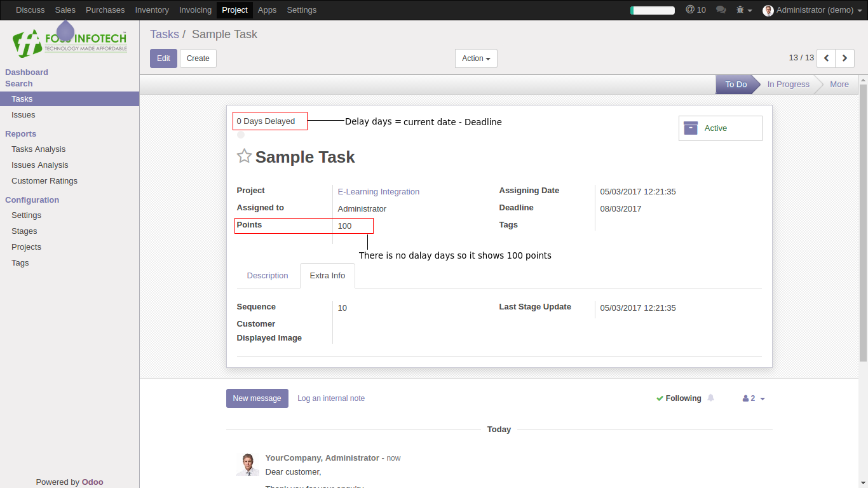
Task: Open the Sales menu
Action: click(65, 10)
